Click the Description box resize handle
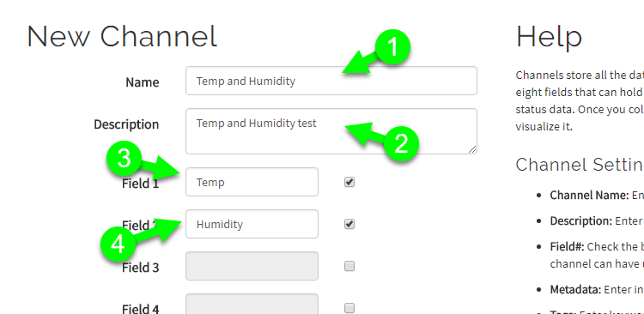Screen dimensions: 644x314 [472, 150]
